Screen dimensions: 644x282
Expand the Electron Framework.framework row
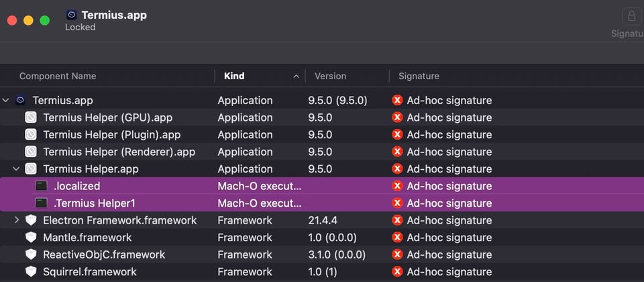[17, 220]
